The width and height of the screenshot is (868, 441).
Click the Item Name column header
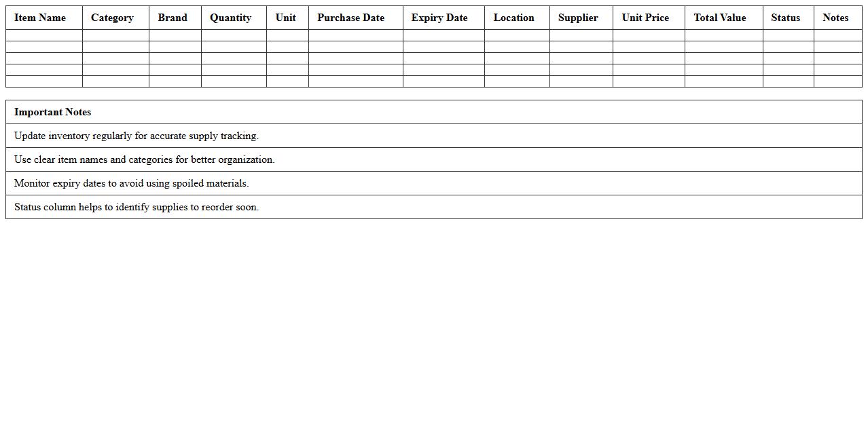coord(40,18)
